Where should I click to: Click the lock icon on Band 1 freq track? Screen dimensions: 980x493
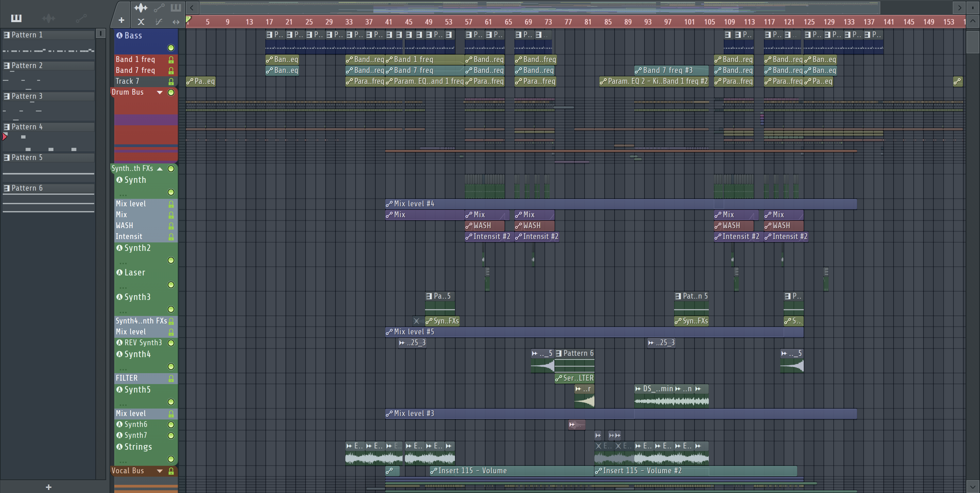tap(171, 60)
